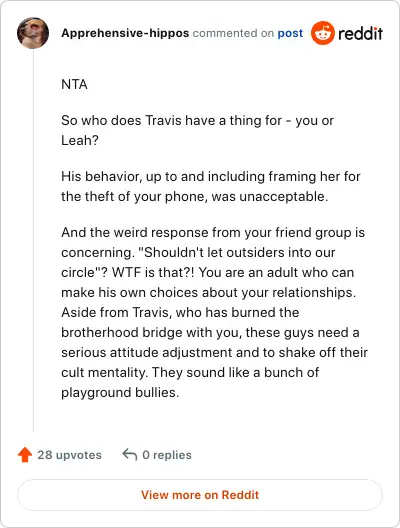
Task: Click the "Shouldn't let outsiders into our circle" quote
Action: click(198, 262)
